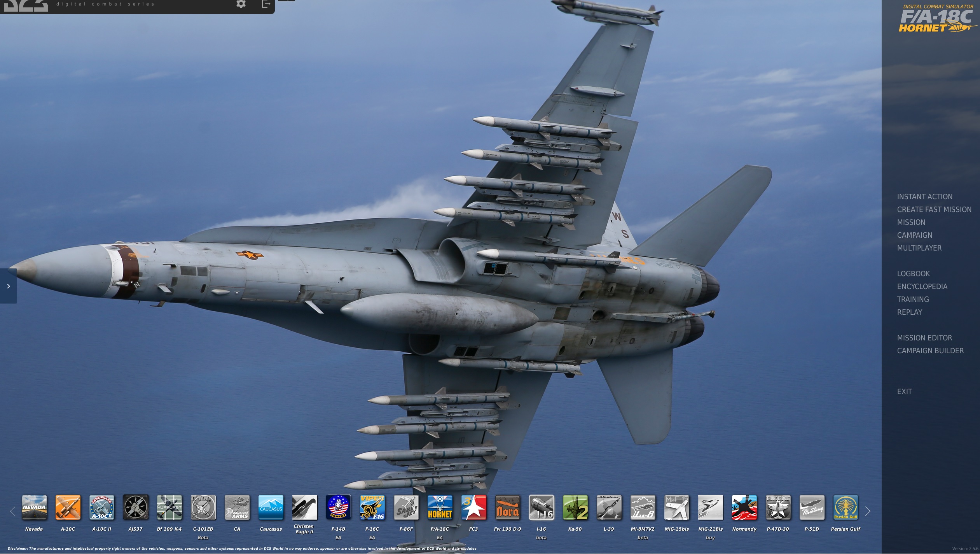
Task: Open the MISSION EDITOR
Action: pos(924,338)
